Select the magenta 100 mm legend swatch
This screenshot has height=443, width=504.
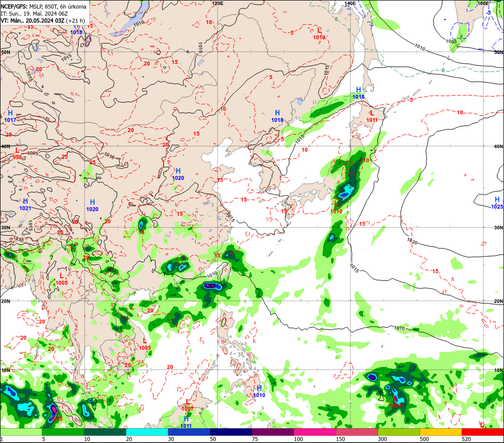point(314,432)
